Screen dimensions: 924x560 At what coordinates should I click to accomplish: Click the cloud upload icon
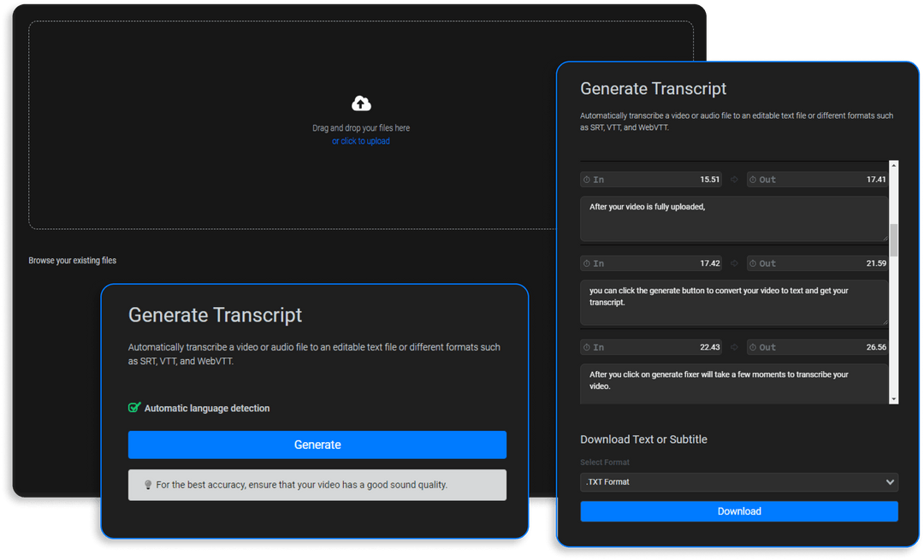point(361,103)
